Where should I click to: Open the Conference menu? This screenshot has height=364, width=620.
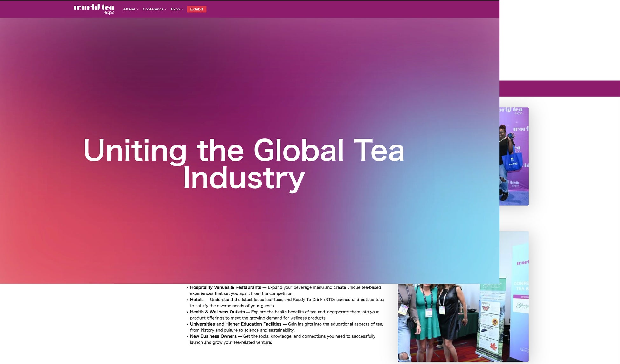point(153,9)
